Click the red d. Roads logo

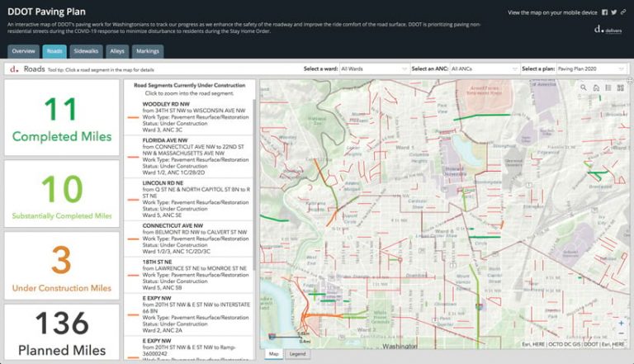point(14,69)
